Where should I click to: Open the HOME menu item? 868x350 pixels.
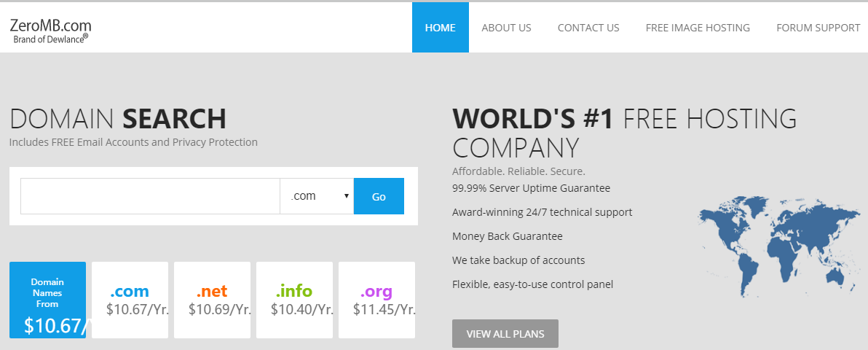tap(440, 28)
